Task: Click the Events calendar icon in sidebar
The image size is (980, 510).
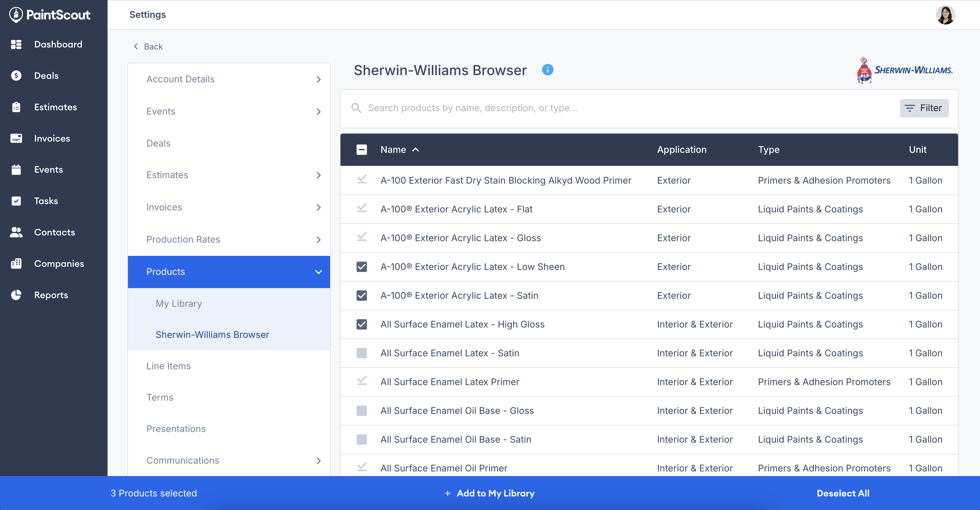Action: tap(16, 170)
